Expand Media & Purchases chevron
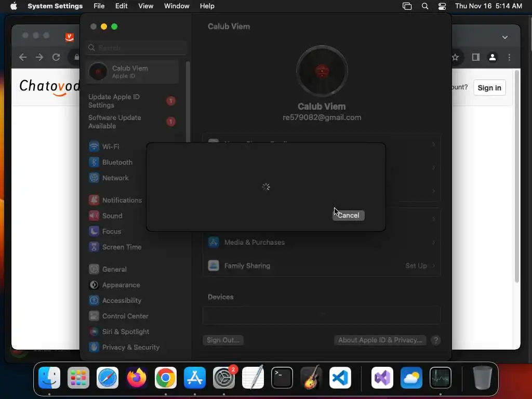The width and height of the screenshot is (532, 399). pos(434,242)
